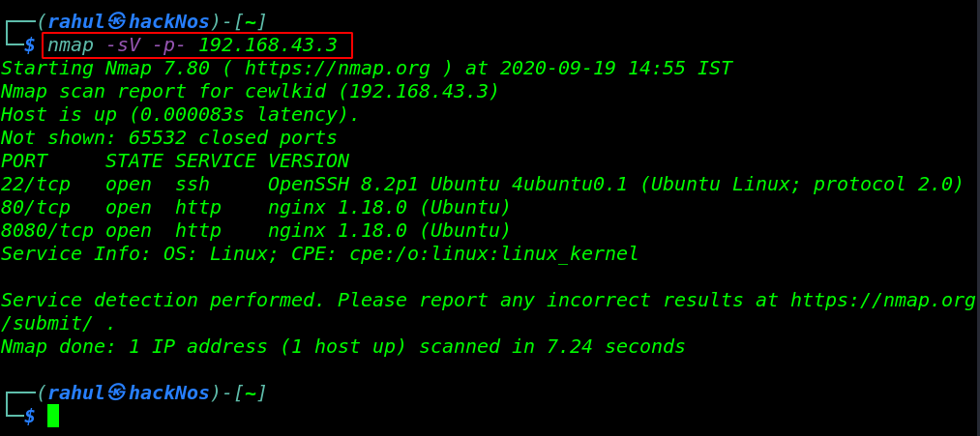Open the https://nmap.org link in first line

coord(338,68)
